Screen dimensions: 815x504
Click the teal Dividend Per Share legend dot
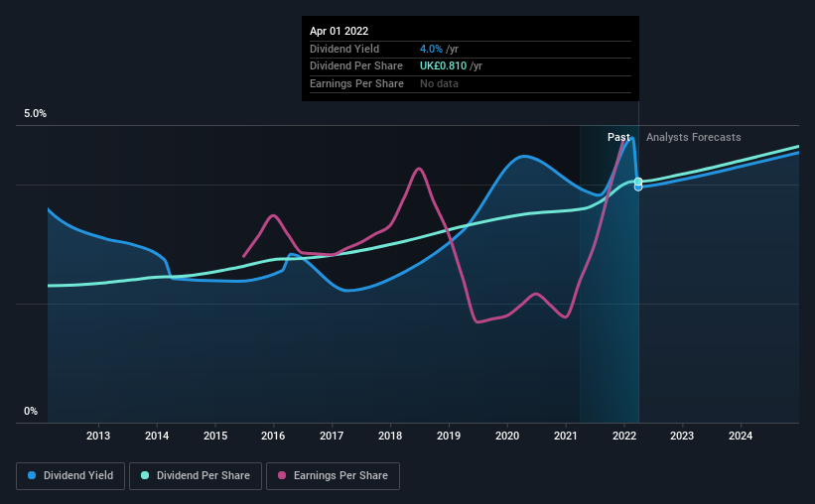[145, 475]
